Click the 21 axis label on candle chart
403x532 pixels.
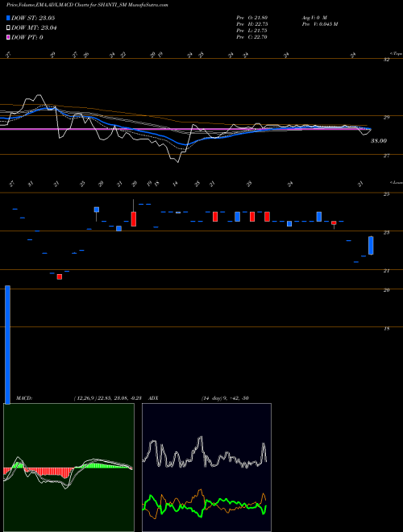386,271
